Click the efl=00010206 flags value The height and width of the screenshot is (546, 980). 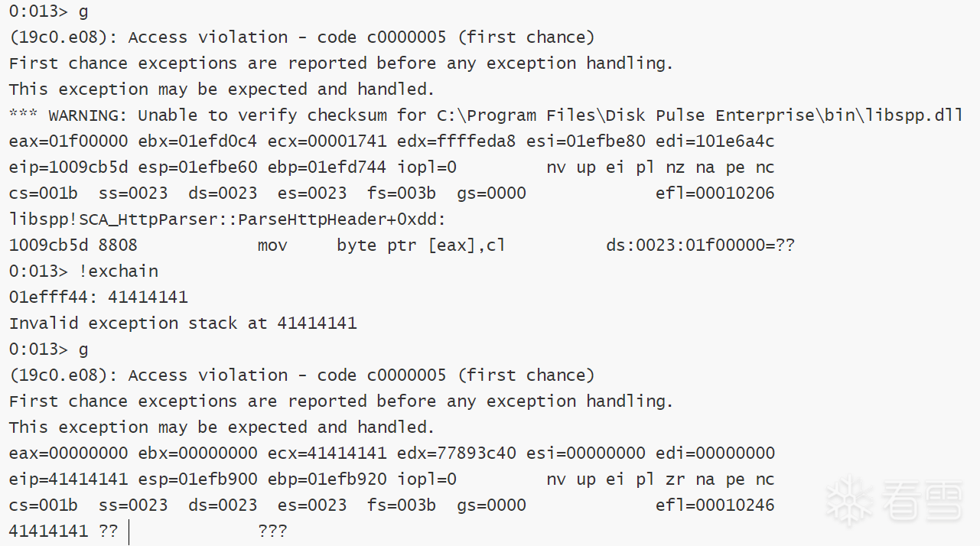(x=715, y=193)
